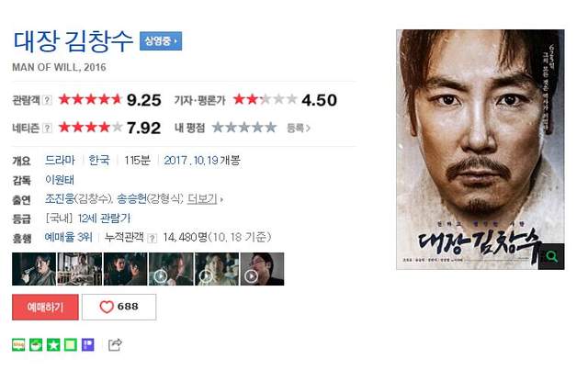
Task: Click help icon next to 네티즌
Action: [x=47, y=128]
